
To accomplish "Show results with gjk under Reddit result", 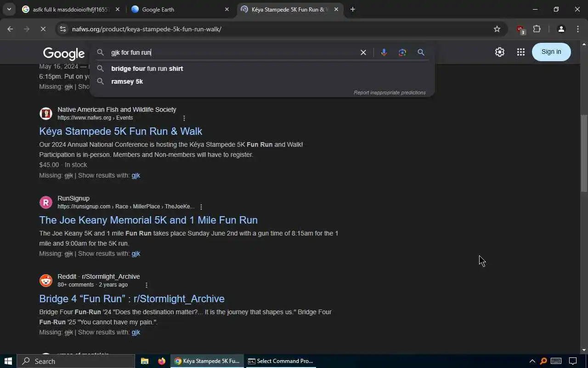I will coord(136,332).
